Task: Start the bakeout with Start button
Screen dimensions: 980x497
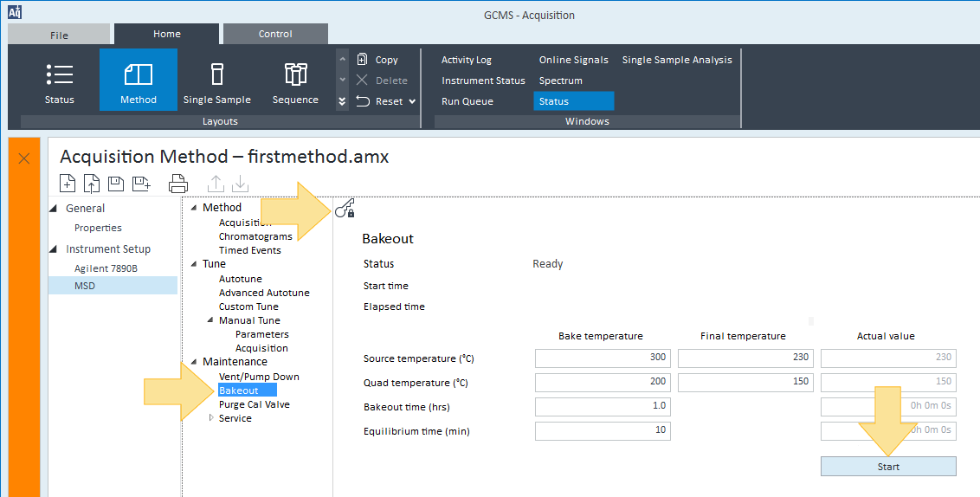Action: pos(888,467)
